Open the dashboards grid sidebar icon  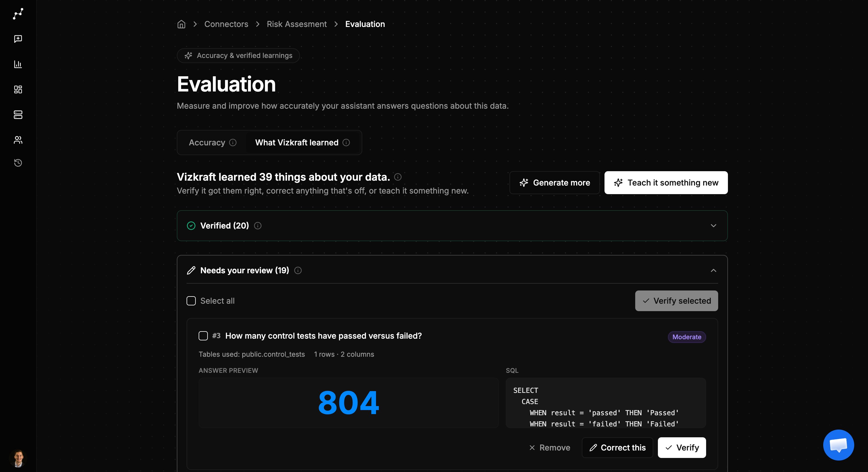(x=18, y=89)
